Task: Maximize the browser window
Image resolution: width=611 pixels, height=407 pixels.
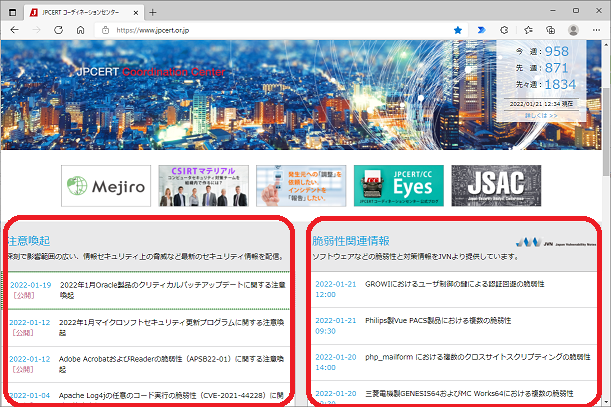Action: click(576, 11)
